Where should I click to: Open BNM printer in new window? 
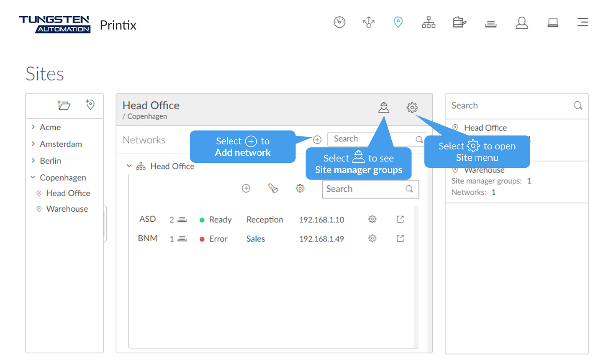pyautogui.click(x=400, y=238)
